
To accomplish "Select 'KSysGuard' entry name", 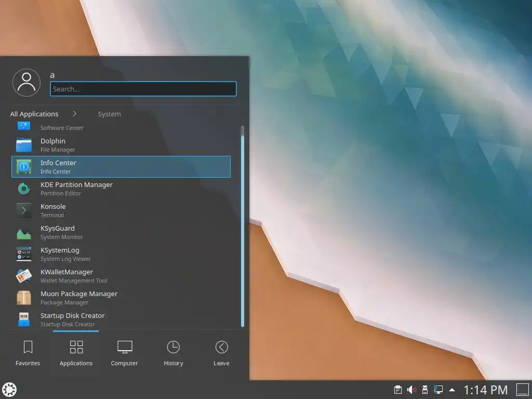I will tap(57, 229).
